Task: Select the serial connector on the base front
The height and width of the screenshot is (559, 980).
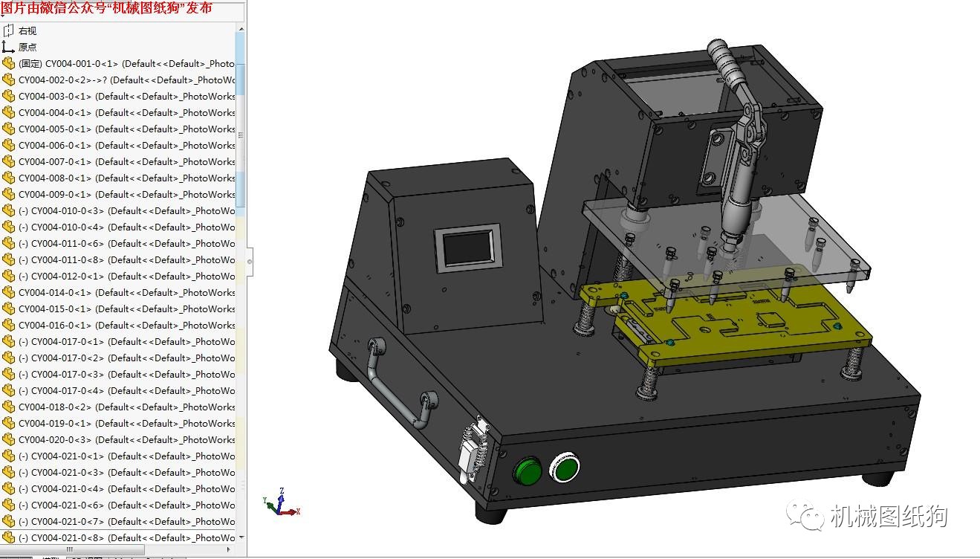Action: coord(474,452)
